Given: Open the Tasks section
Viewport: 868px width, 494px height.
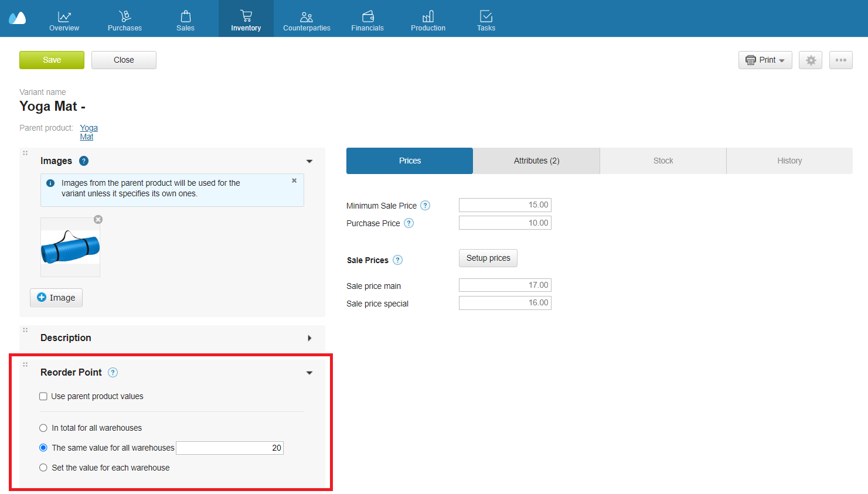Looking at the screenshot, I should pyautogui.click(x=486, y=21).
